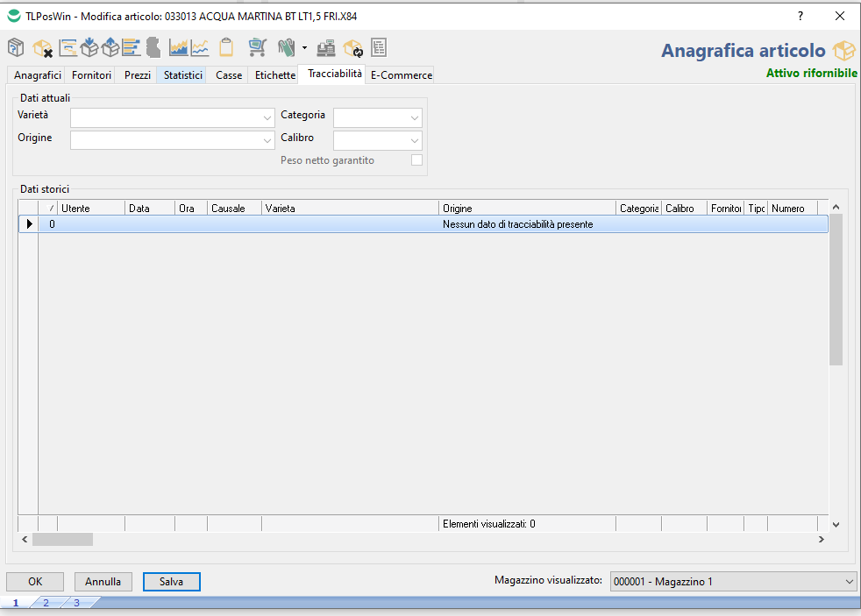Expand the Varietà dropdown
Screen dimensions: 861x616
point(267,117)
